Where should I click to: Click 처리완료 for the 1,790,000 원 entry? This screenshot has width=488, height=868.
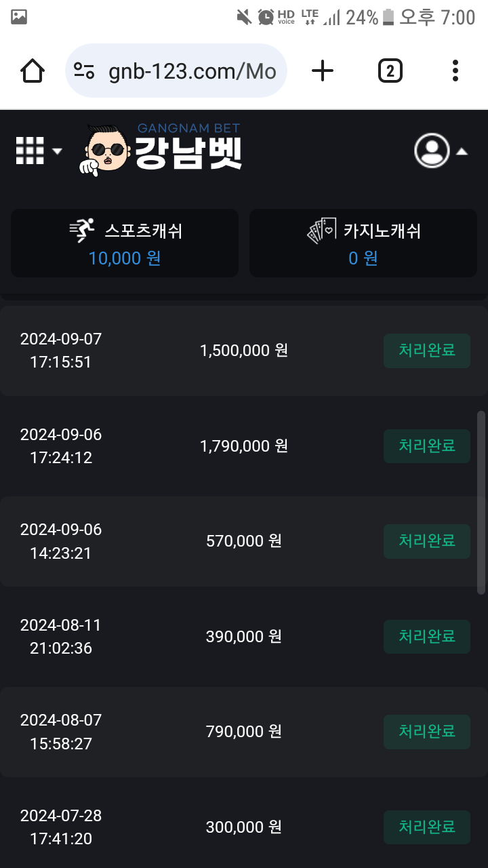[x=426, y=446]
